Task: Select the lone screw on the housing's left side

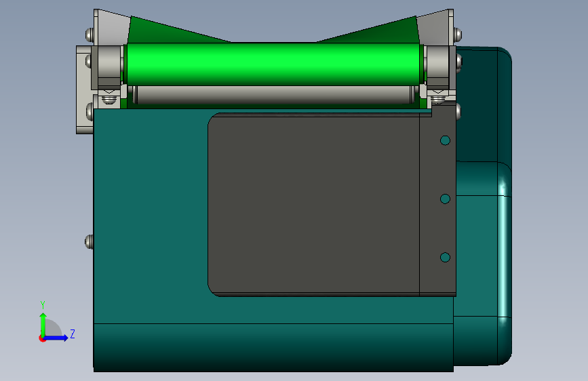Action: click(90, 241)
